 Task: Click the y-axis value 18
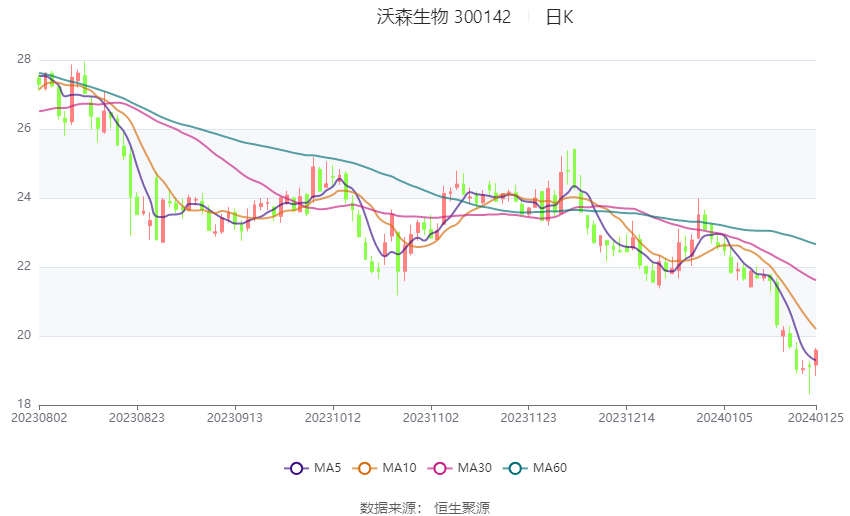24,404
